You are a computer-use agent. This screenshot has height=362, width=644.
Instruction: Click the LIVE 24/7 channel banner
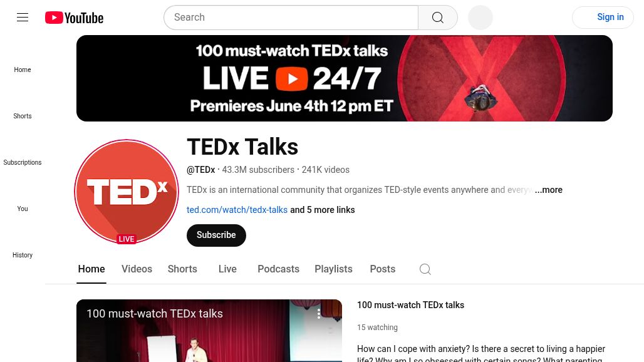point(345,78)
